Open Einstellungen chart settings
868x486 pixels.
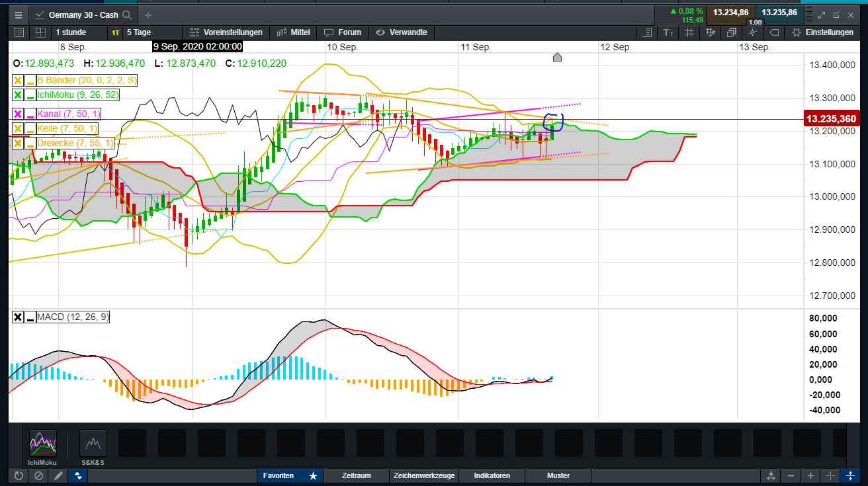[822, 32]
